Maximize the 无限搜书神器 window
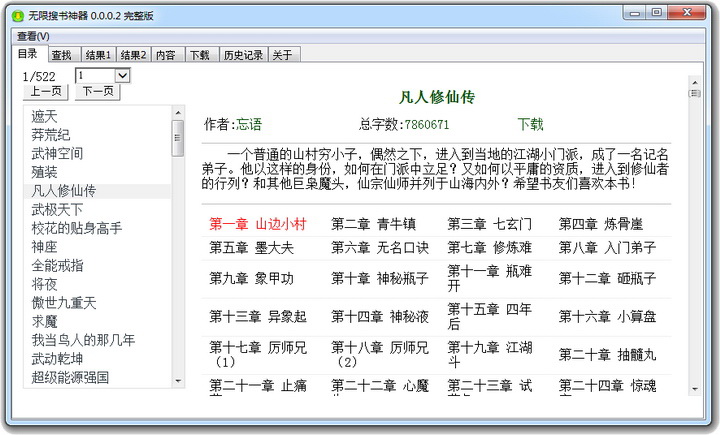720x435 pixels. click(657, 13)
